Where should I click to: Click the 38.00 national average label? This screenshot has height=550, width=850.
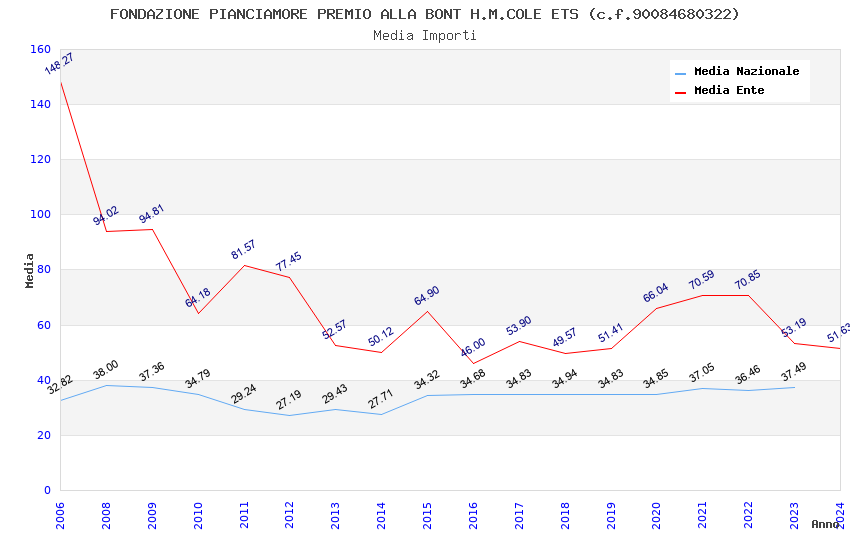[x=106, y=370]
